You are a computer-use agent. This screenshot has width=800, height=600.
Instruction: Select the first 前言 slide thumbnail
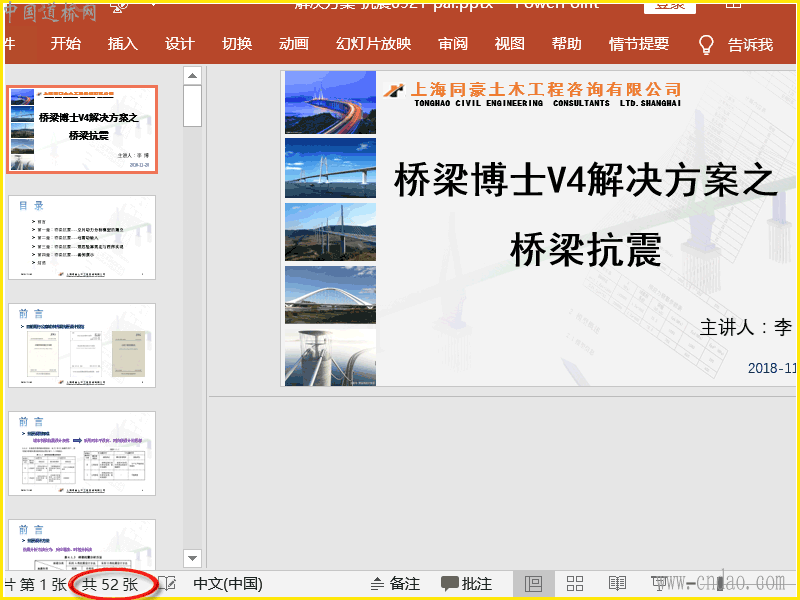pos(82,345)
